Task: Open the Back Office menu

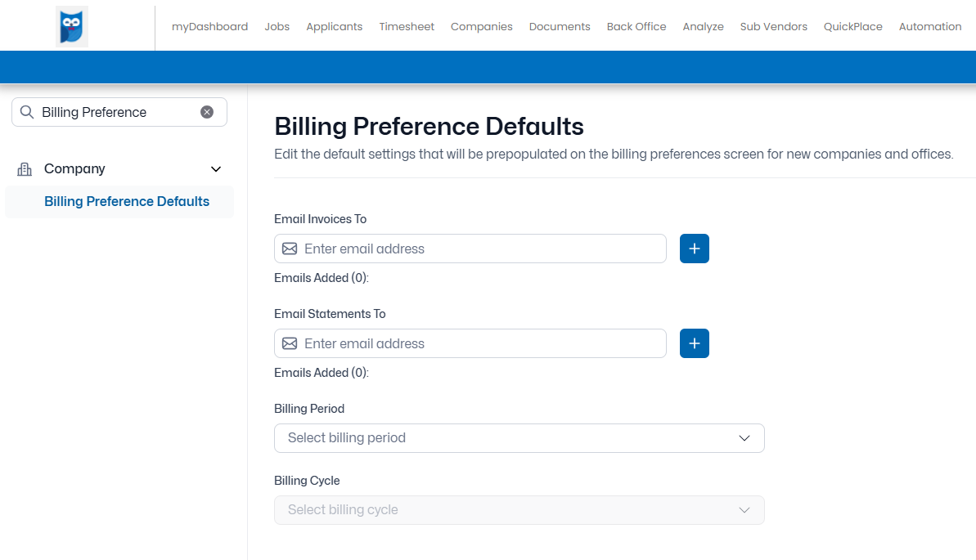Action: click(x=636, y=27)
